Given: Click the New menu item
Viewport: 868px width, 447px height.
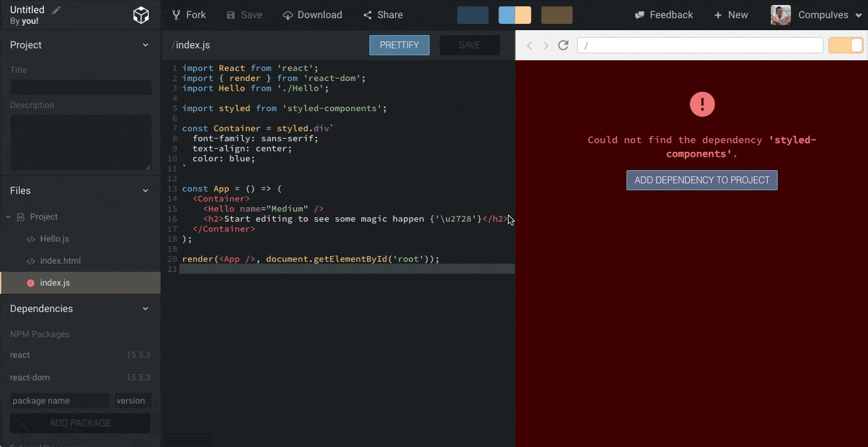Looking at the screenshot, I should (x=731, y=14).
